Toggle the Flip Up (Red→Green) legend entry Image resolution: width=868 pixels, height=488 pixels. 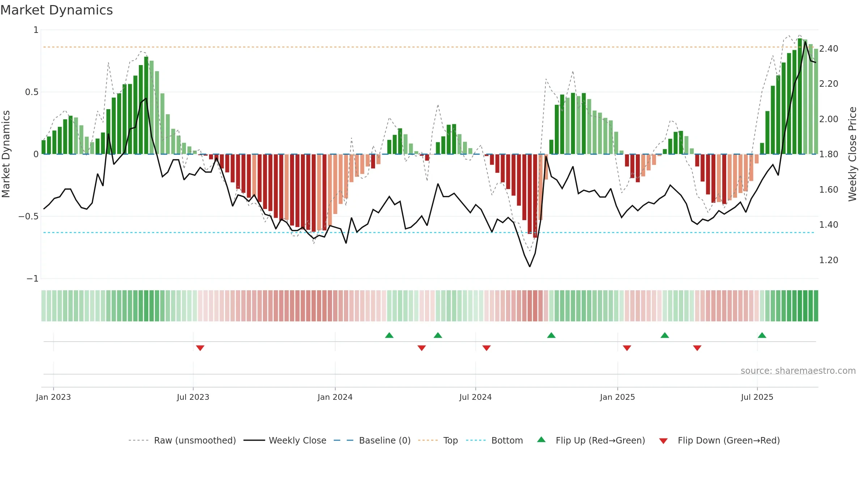[591, 440]
